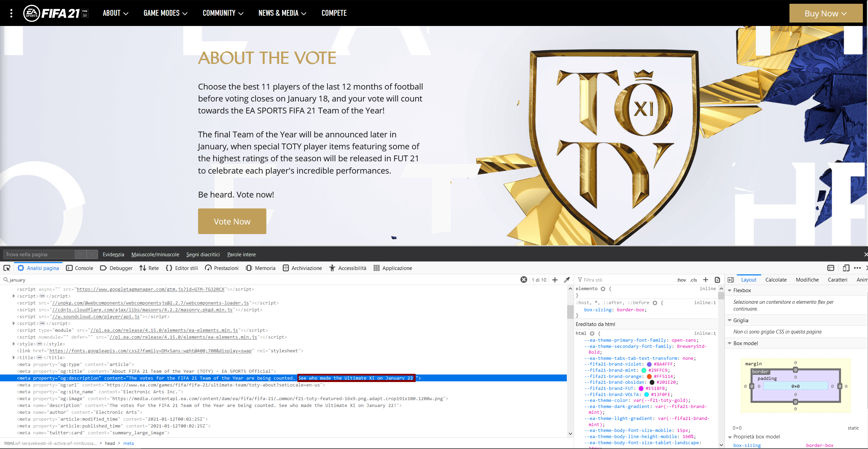868x449 pixels.
Task: Click the fifa21-brand-mint color swatch
Action: click(x=644, y=370)
